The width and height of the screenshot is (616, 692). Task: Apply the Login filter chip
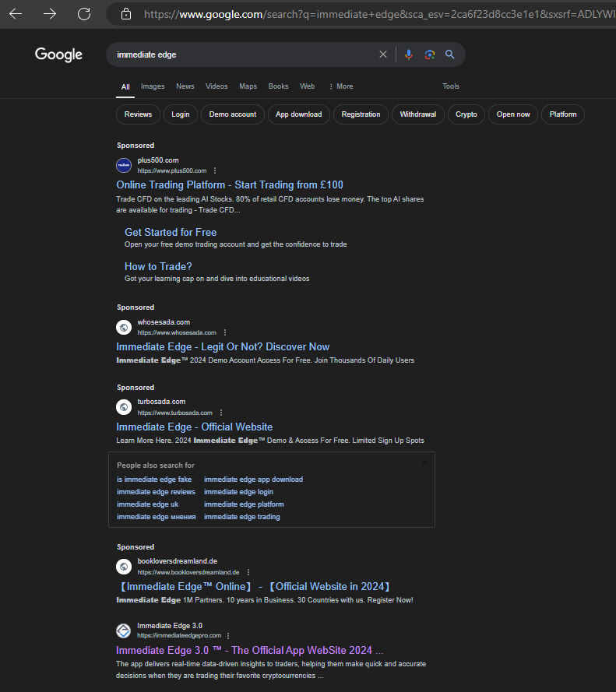point(180,114)
